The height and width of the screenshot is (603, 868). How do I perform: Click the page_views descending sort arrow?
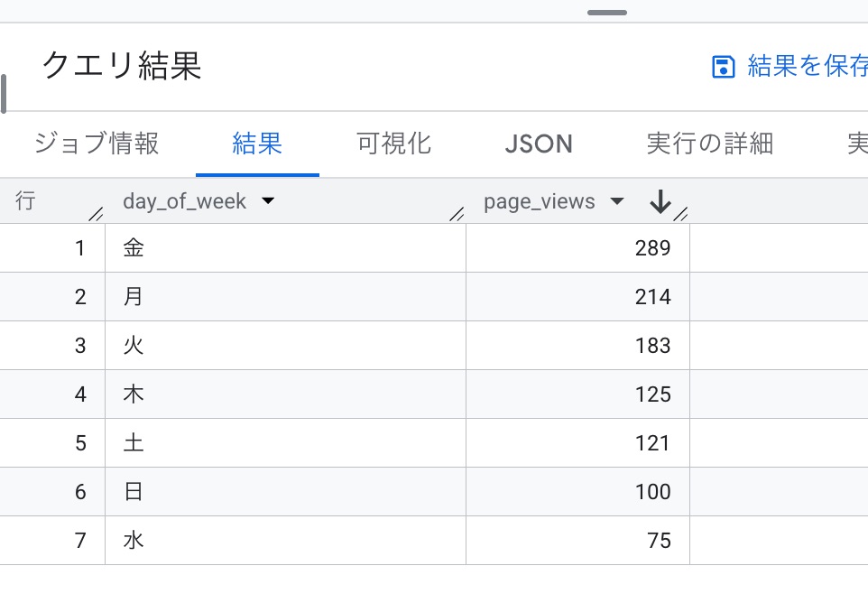(660, 202)
